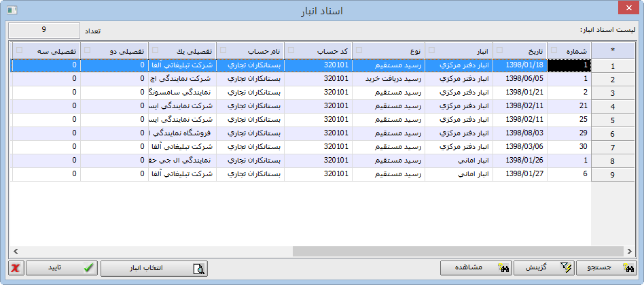Click the red X cancel button
Image resolution: width=644 pixels, height=285 pixels.
point(15,268)
